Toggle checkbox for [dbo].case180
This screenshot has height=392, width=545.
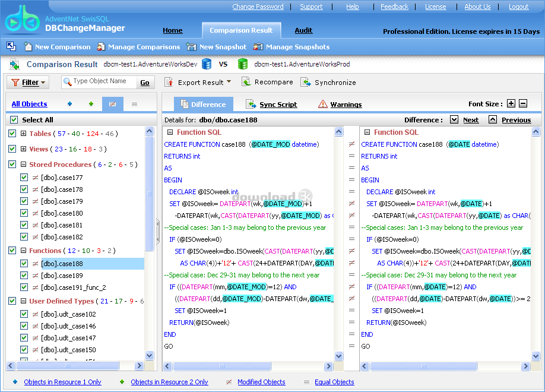pos(24,213)
